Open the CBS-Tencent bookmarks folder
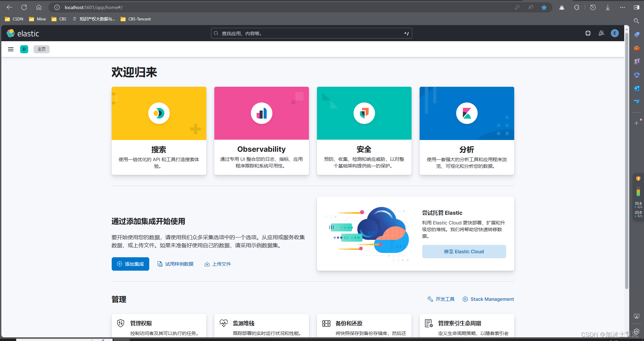This screenshot has height=341, width=644. [x=136, y=19]
